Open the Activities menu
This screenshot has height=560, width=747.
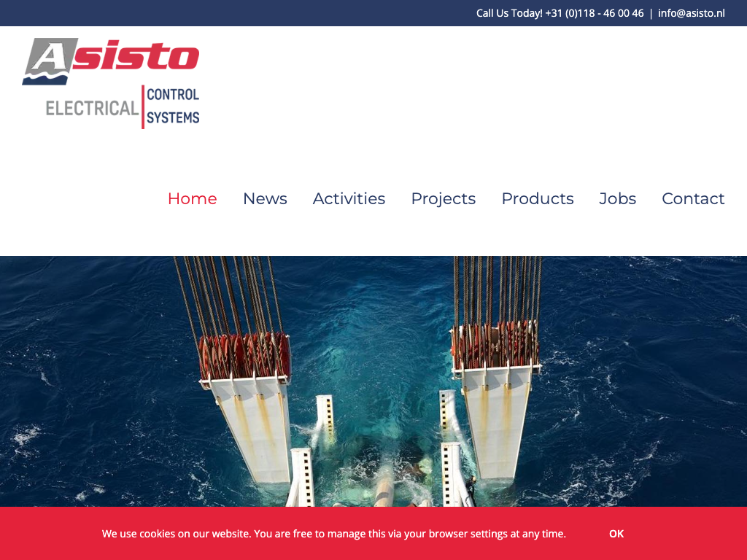pos(349,198)
